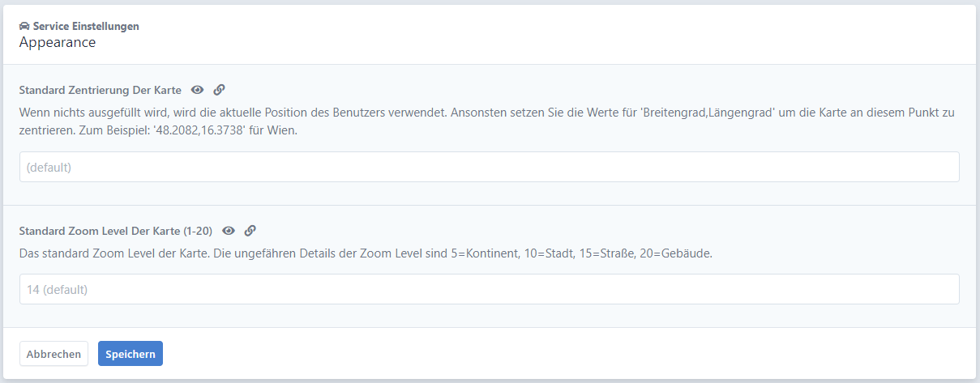Image resolution: width=980 pixels, height=383 pixels.
Task: Focus the map centering '(default)' input field
Action: point(490,167)
